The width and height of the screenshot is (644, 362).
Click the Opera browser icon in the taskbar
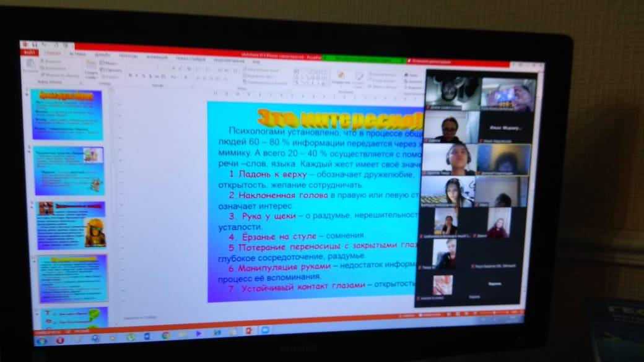click(x=59, y=340)
